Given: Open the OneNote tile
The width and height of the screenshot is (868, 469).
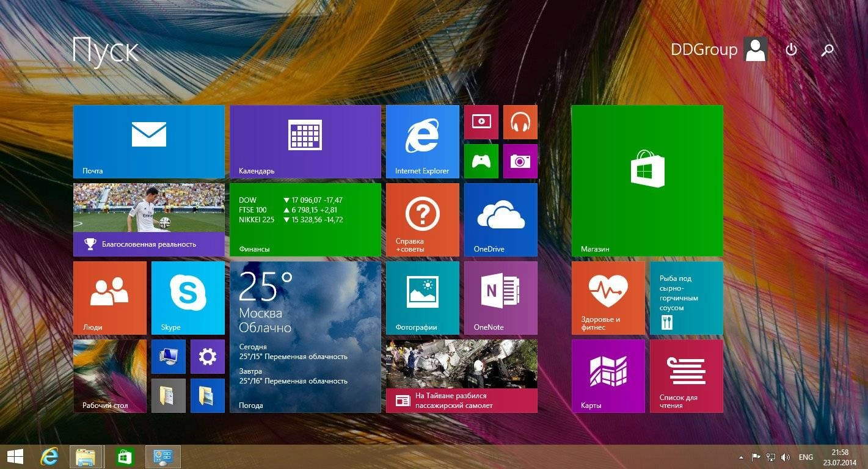Looking at the screenshot, I should [x=500, y=297].
